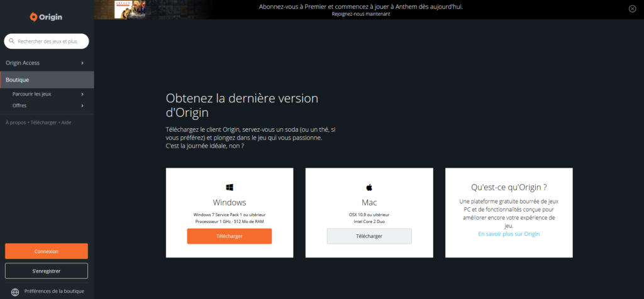The image size is (644, 299).
Task: Download Origin for Windows
Action: pyautogui.click(x=229, y=236)
